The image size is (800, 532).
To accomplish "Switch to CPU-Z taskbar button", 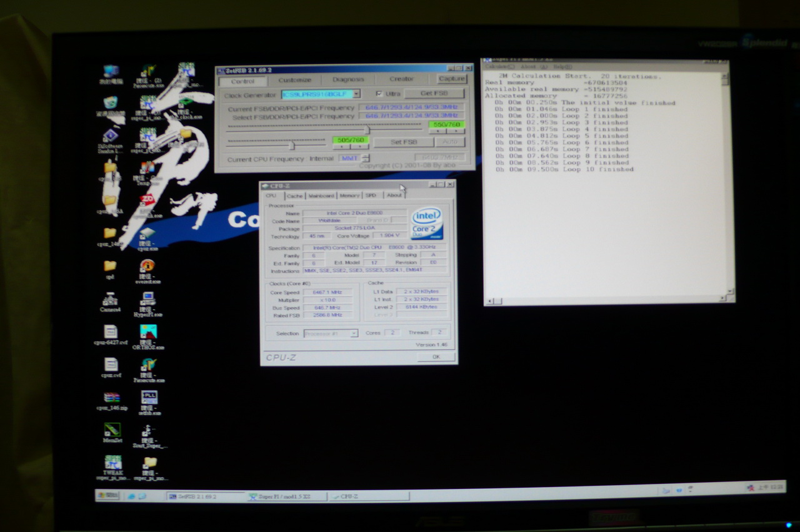I will tap(369, 496).
